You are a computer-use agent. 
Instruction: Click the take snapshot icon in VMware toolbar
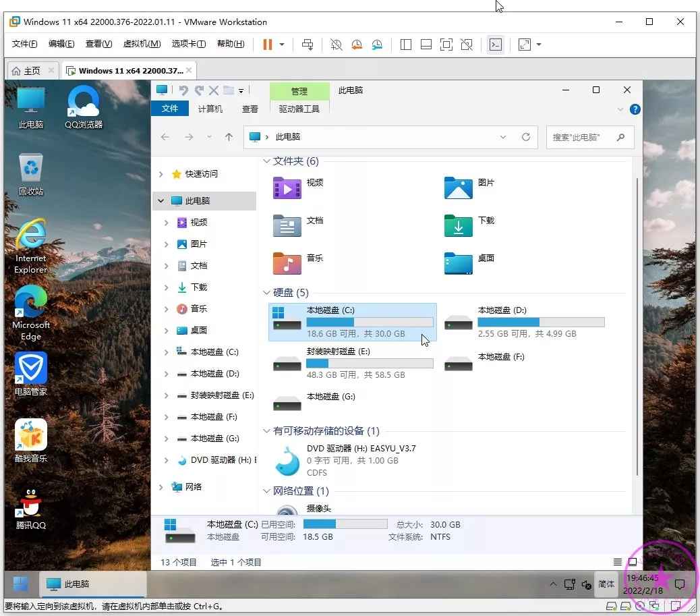336,45
